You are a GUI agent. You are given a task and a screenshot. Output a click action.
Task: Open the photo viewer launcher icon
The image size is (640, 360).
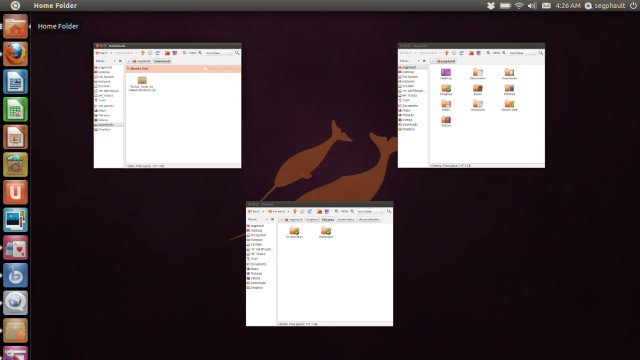click(16, 220)
